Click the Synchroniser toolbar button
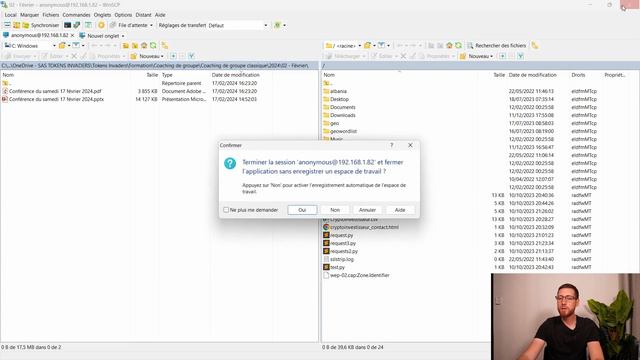Viewport: 640px width, 360px height. [x=41, y=25]
